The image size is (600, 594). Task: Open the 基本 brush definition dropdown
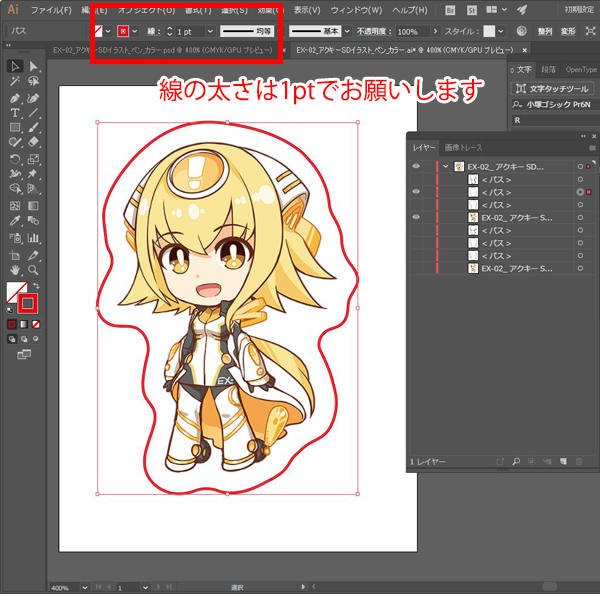pyautogui.click(x=347, y=31)
